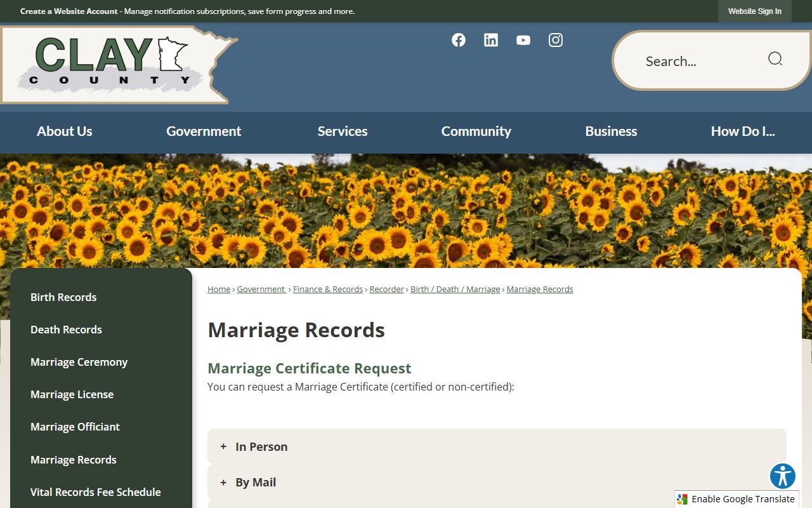Click Home in the breadcrumb
The width and height of the screenshot is (812, 508).
click(219, 289)
